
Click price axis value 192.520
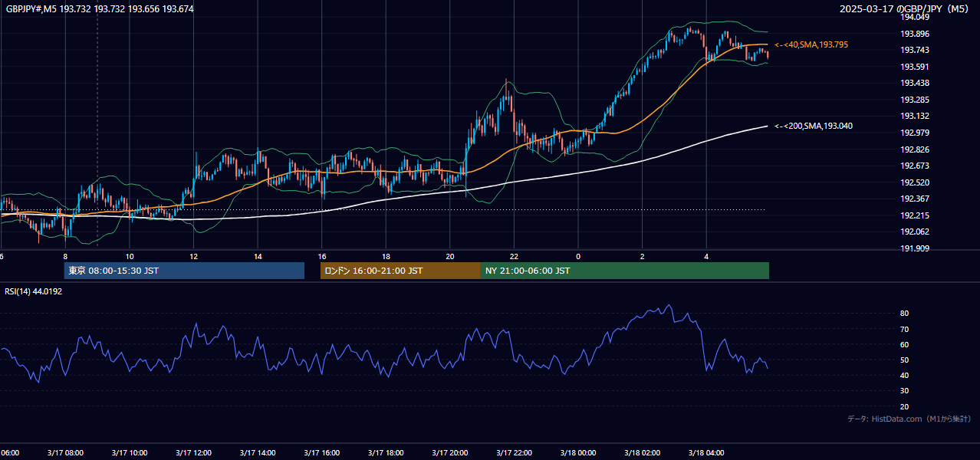915,182
